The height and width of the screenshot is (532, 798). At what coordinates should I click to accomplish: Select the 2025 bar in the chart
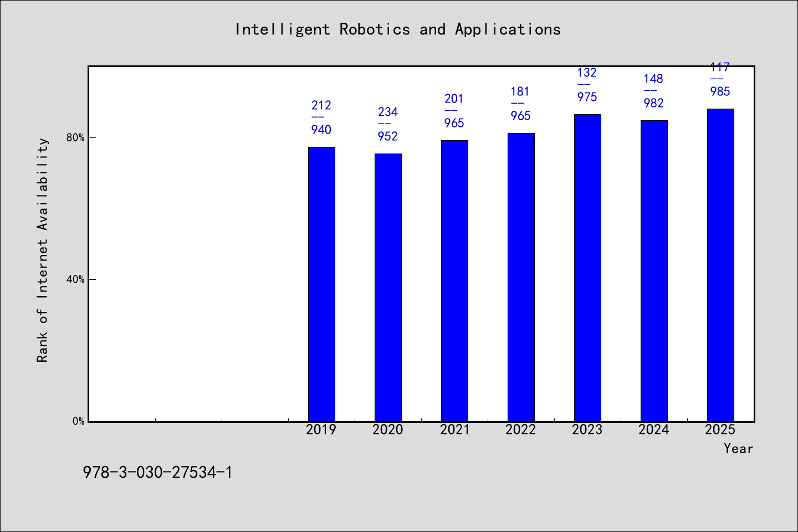720,265
